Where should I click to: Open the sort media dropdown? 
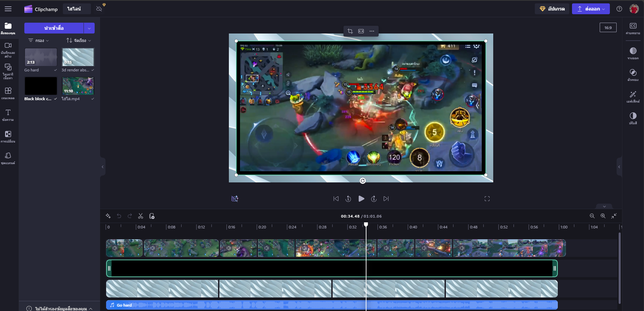[x=79, y=40]
